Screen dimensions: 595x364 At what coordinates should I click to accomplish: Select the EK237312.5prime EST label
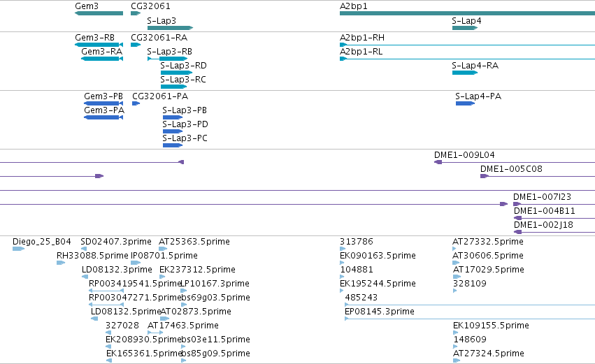point(197,270)
